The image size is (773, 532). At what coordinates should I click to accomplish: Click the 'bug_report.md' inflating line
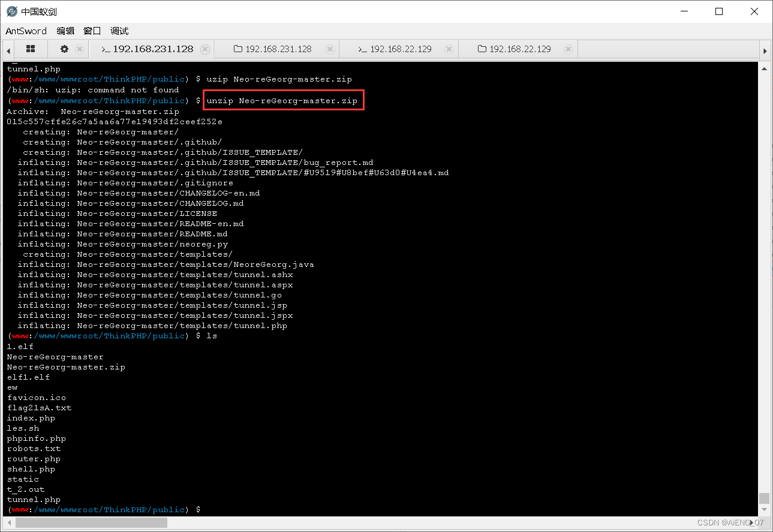(x=195, y=163)
